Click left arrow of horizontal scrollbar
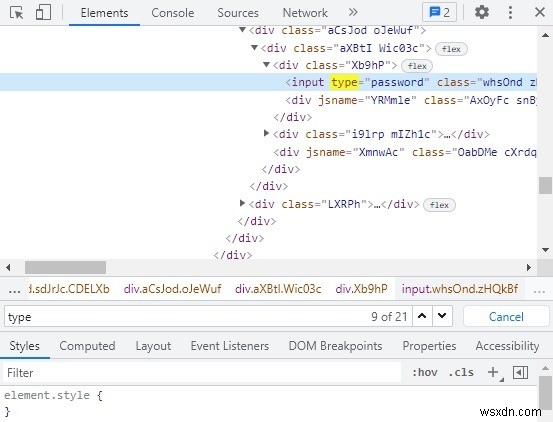Viewport: 553px width, 422px height. (x=8, y=268)
